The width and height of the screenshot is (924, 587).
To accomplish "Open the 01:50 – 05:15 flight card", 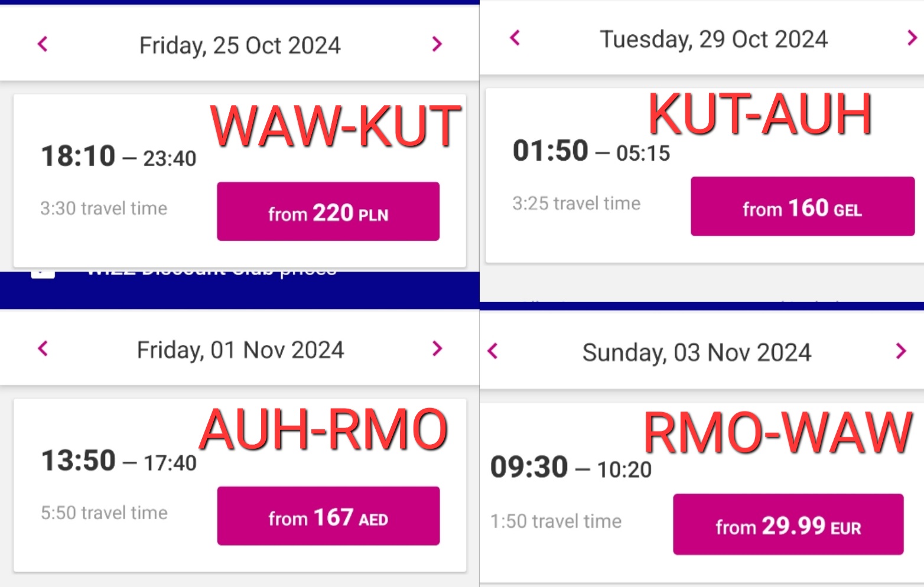I will pos(704,175).
